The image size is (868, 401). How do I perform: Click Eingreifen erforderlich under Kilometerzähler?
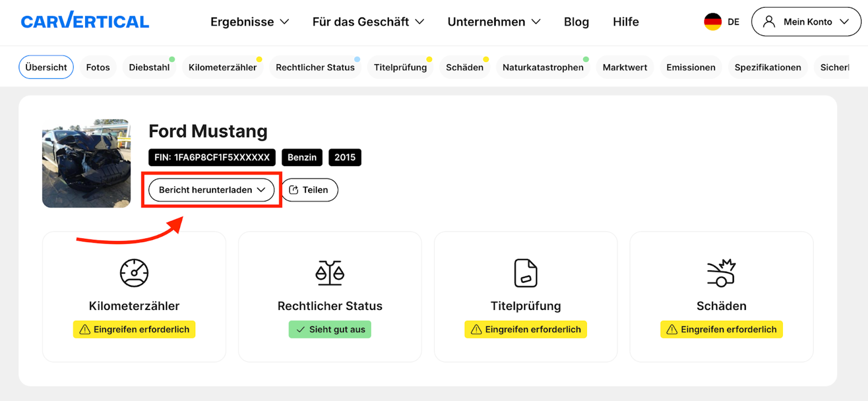pos(134,329)
